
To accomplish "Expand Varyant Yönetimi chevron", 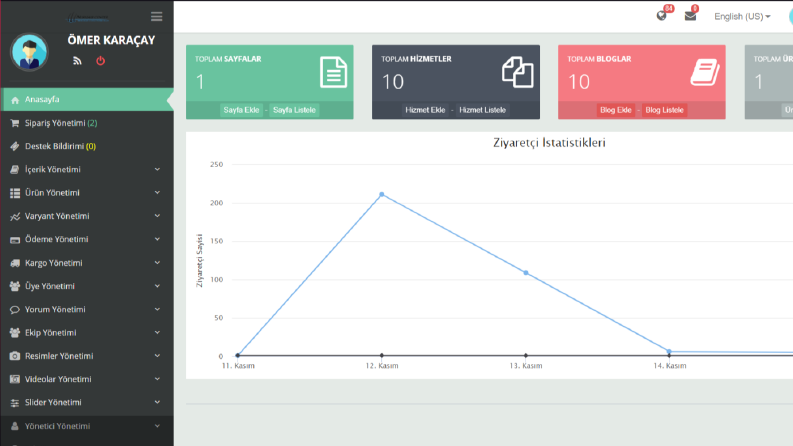I will tap(157, 216).
